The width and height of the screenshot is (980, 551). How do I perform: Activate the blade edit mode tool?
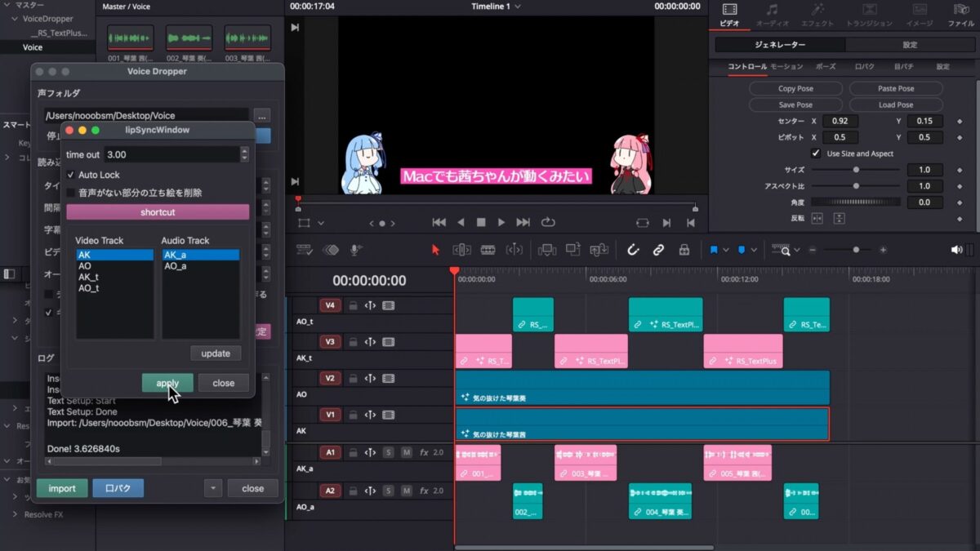pos(488,248)
